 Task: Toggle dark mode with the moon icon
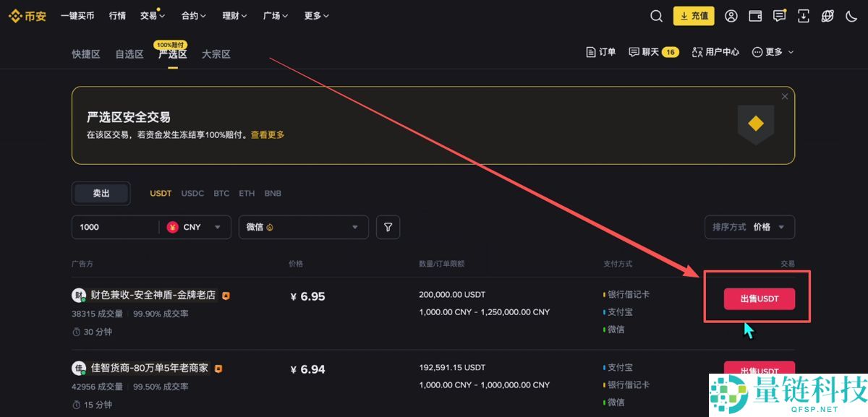[x=851, y=15]
